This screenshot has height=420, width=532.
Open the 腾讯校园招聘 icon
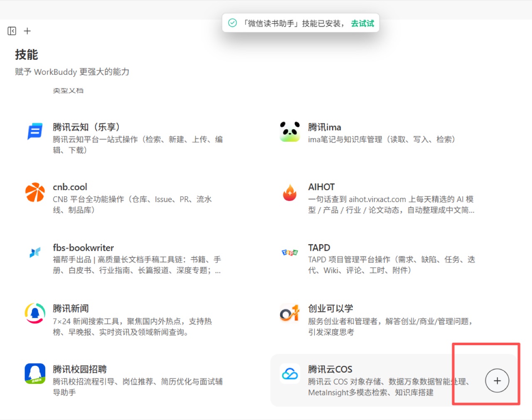point(35,373)
